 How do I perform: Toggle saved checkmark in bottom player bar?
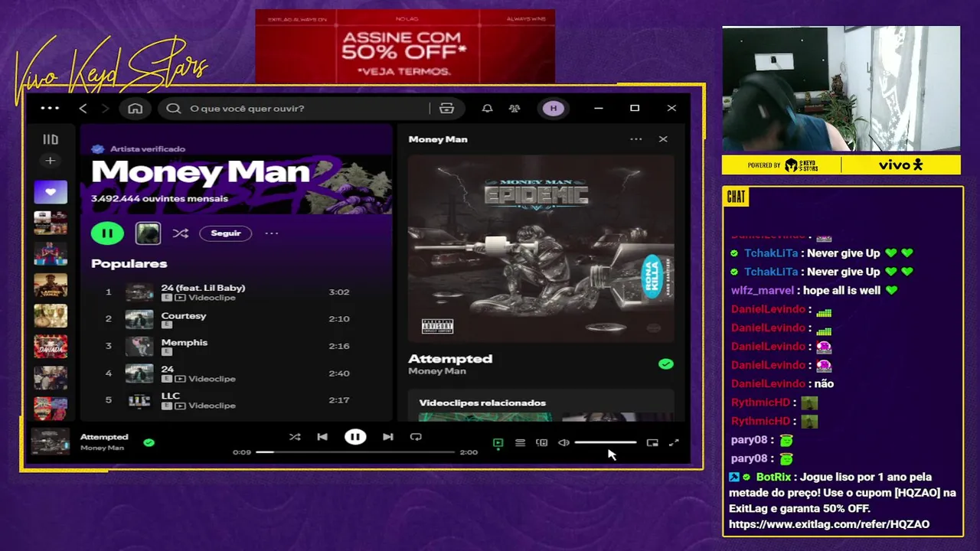click(x=149, y=442)
